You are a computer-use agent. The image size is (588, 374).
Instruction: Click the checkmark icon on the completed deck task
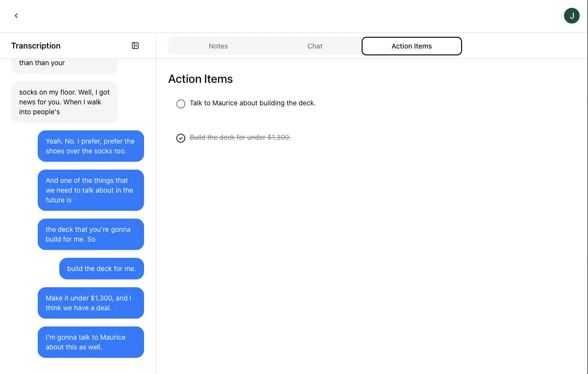181,138
